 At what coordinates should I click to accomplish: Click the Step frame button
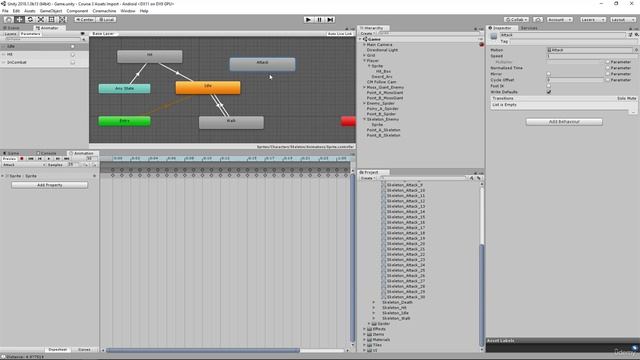(x=331, y=20)
